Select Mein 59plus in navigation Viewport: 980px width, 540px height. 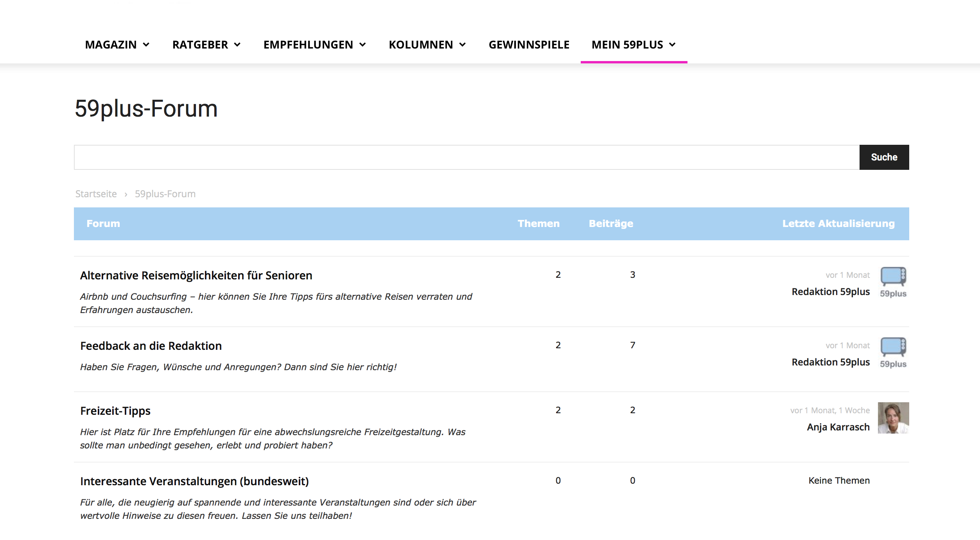pos(627,45)
